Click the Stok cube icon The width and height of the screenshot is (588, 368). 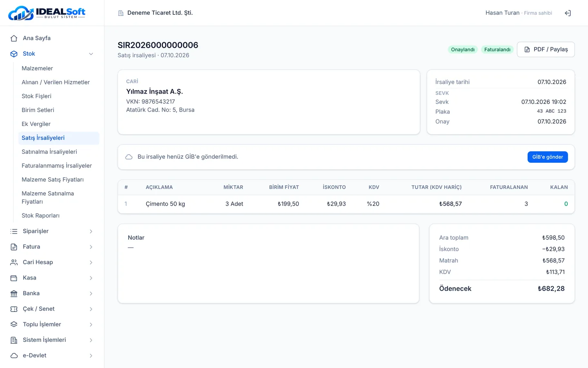click(x=14, y=54)
